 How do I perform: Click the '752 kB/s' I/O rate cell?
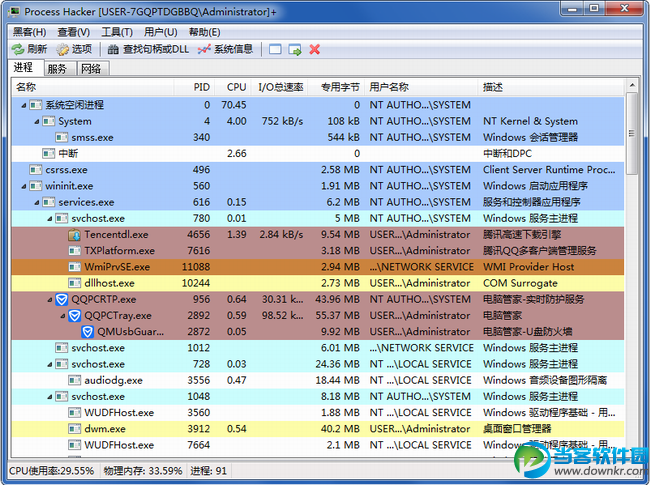(282, 122)
